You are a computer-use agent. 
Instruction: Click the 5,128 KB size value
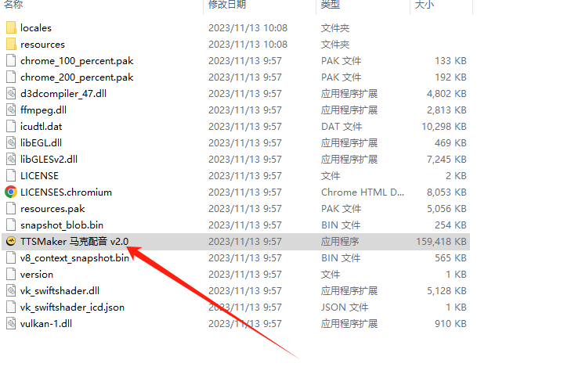pyautogui.click(x=446, y=290)
